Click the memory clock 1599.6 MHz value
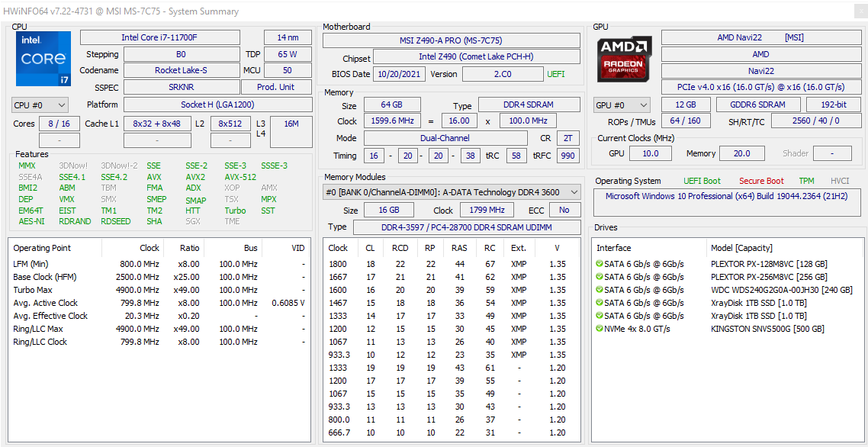 click(392, 121)
